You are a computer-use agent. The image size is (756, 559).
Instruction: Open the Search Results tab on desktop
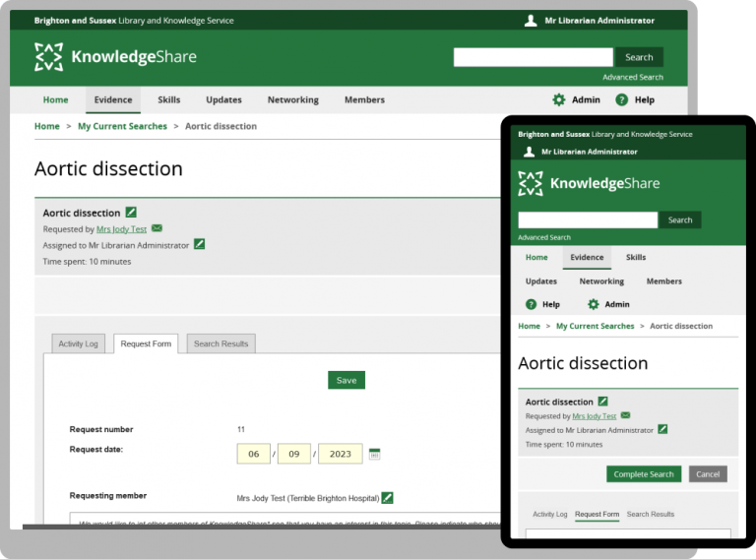pyautogui.click(x=220, y=343)
